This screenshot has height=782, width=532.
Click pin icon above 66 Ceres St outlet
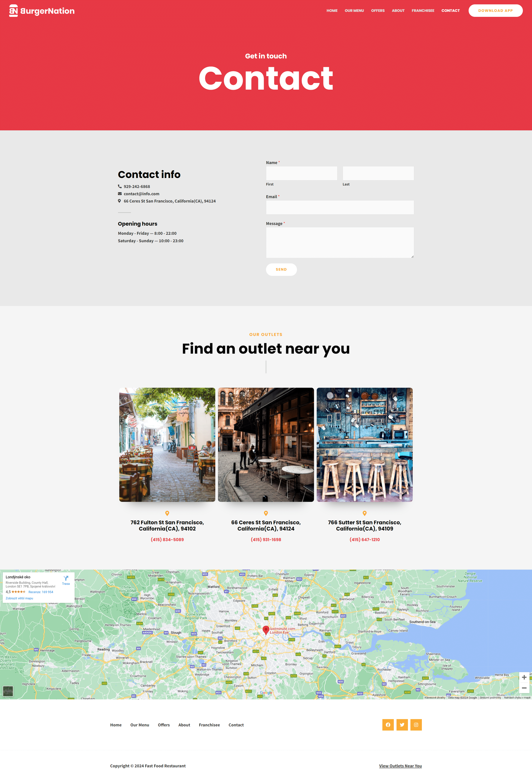pos(266,513)
